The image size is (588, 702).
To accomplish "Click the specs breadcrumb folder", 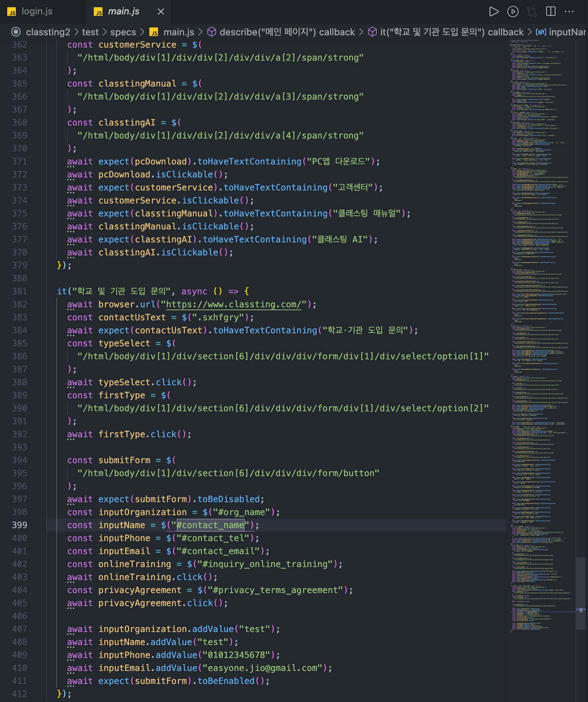I will point(123,32).
